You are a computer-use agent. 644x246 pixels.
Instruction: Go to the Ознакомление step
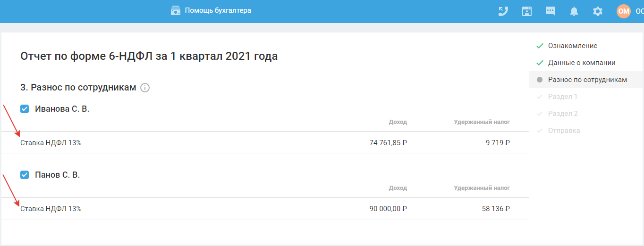click(x=572, y=46)
